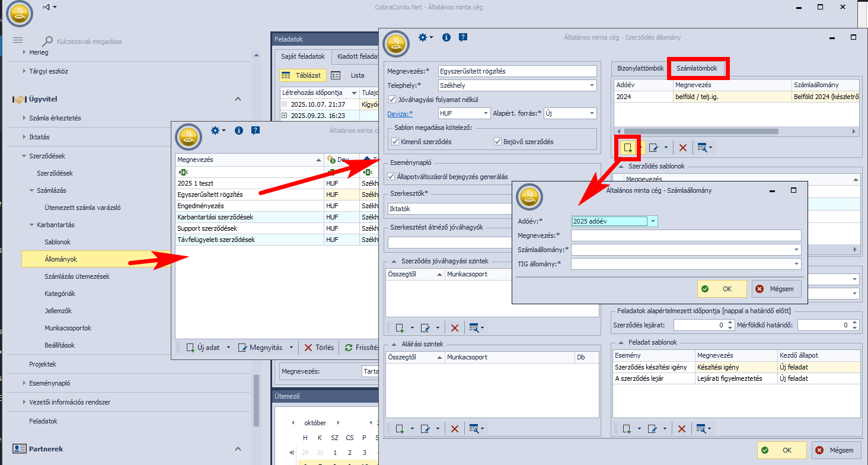Viewport: 868px width, 465px height.
Task: Collapse the Ügyvitel section in sidebar
Action: coord(238,99)
